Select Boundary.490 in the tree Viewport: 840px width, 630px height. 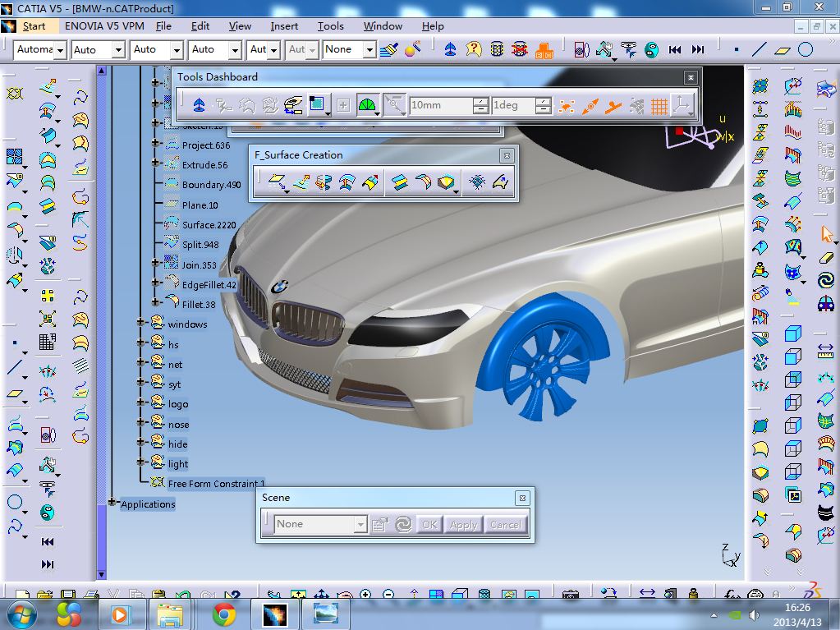(212, 185)
